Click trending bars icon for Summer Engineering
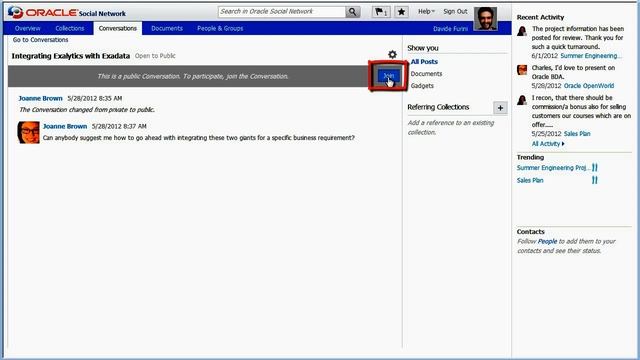 [595, 167]
